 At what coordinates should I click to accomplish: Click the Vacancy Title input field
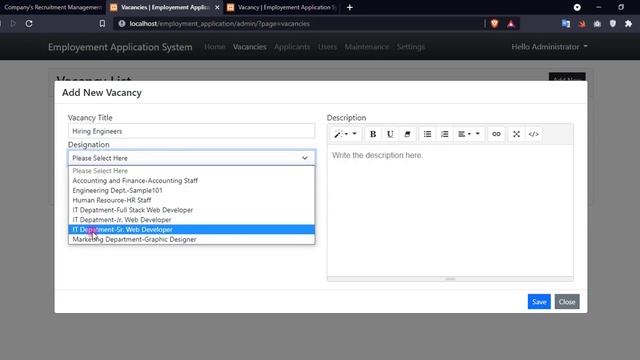click(191, 131)
